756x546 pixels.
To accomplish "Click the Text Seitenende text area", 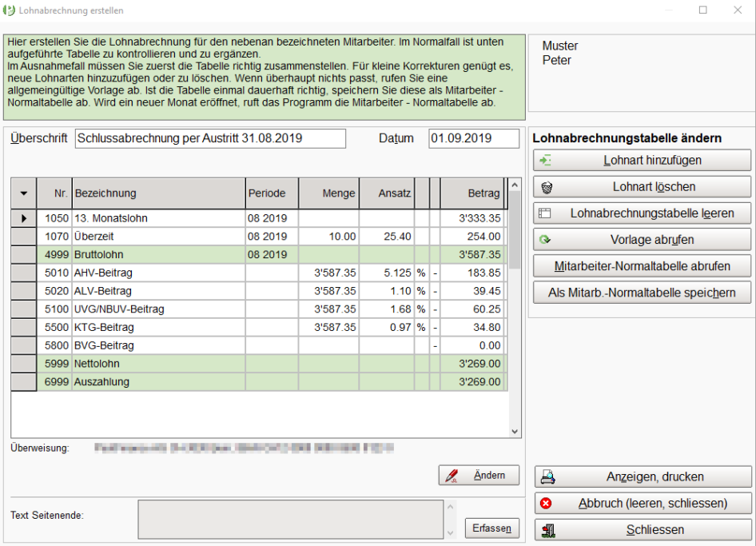I will click(290, 520).
